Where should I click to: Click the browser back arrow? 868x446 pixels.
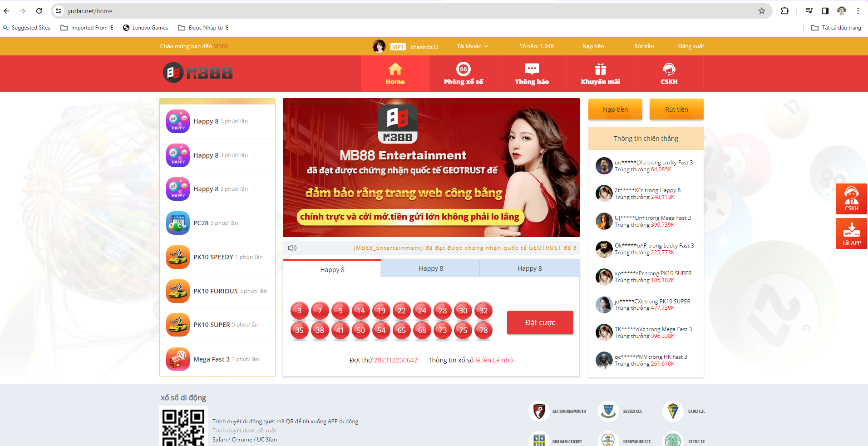point(7,11)
